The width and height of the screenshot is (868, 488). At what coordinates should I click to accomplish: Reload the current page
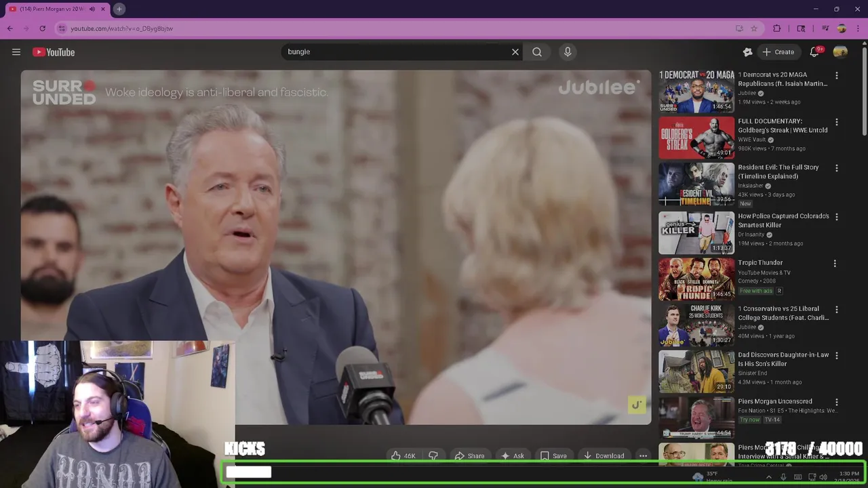tap(42, 28)
